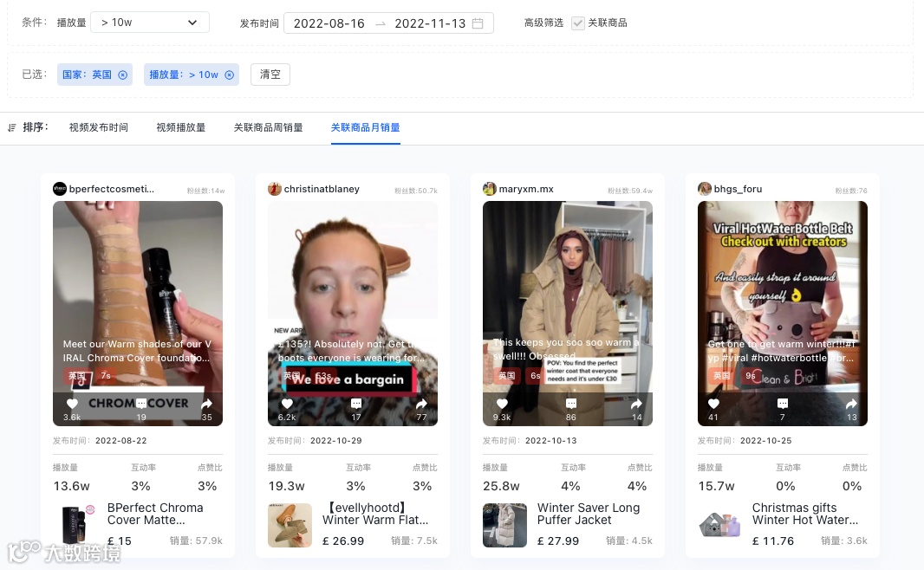
Task: Click the sort icon next to 排序
Action: pos(12,126)
